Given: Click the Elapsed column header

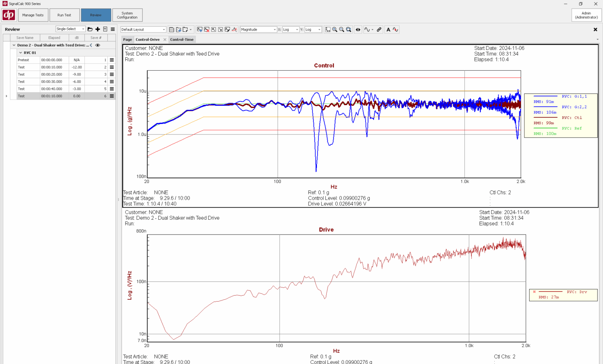Looking at the screenshot, I should click(54, 38).
